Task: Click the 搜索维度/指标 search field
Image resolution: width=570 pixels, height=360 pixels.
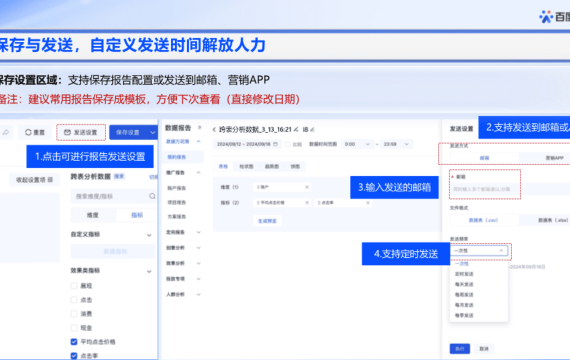Action: coord(114,196)
